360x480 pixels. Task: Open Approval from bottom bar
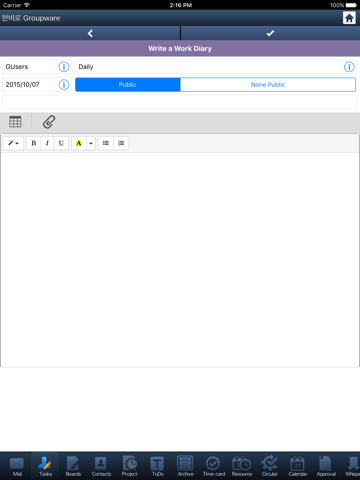326,466
